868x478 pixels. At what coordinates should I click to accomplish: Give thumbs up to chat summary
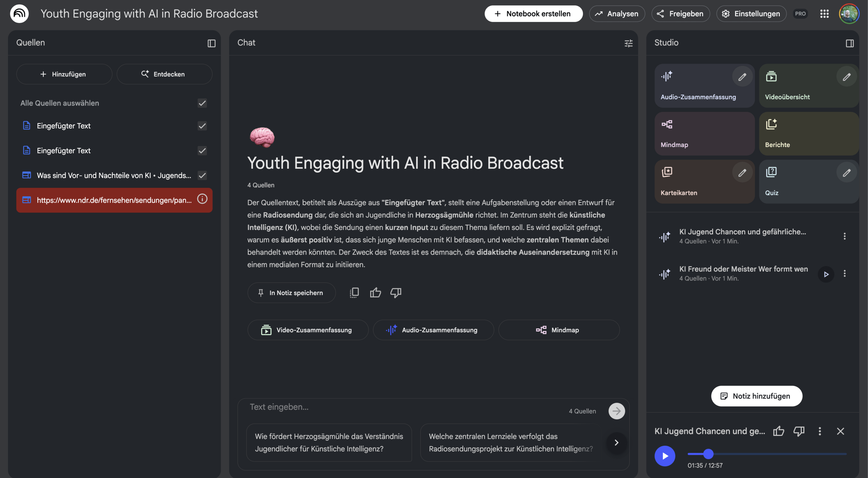[375, 292]
